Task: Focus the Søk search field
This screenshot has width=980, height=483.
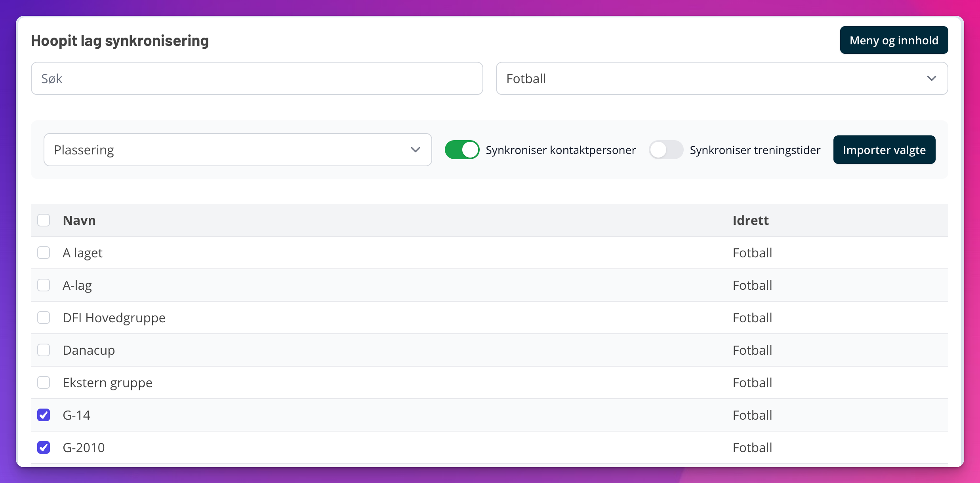Action: [x=257, y=78]
